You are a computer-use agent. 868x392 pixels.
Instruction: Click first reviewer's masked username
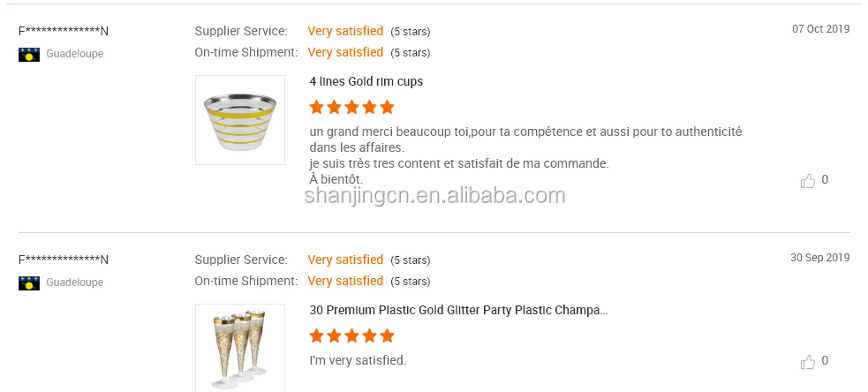[64, 31]
